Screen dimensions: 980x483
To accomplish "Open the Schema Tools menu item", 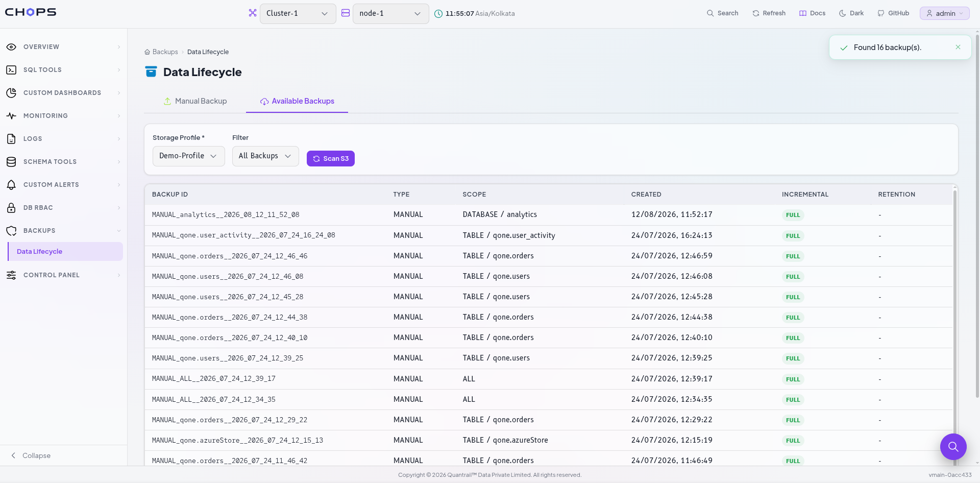I will pyautogui.click(x=63, y=162).
